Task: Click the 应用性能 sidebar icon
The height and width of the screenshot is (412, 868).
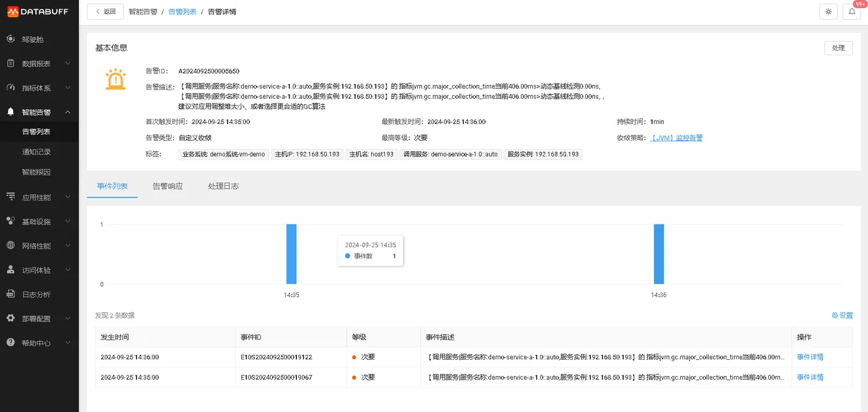Action: coord(11,197)
